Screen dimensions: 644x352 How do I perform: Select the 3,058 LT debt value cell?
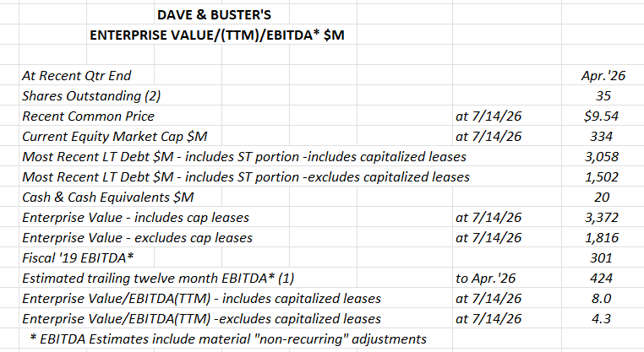tap(601, 156)
